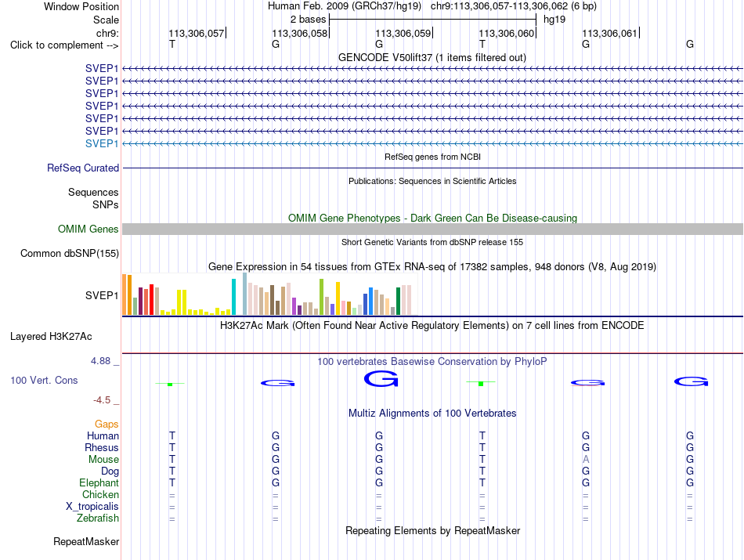744x560 pixels.
Task: Select the Mouse alignment row label
Action: (103, 460)
